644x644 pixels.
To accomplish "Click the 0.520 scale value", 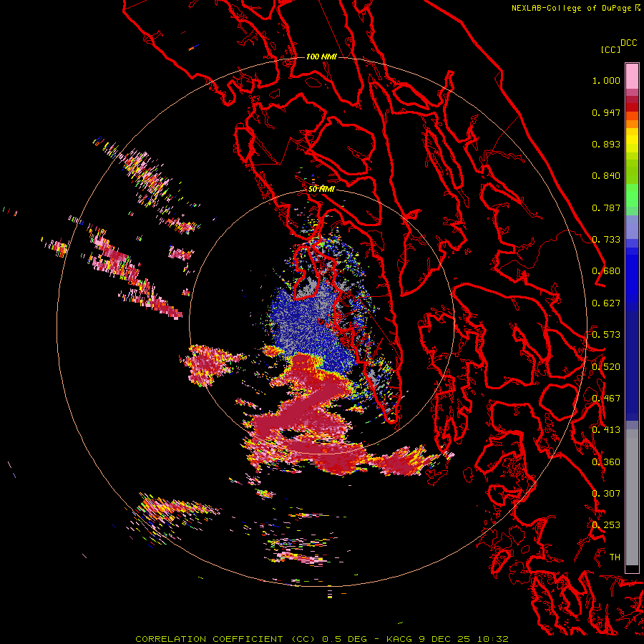I will 606,367.
